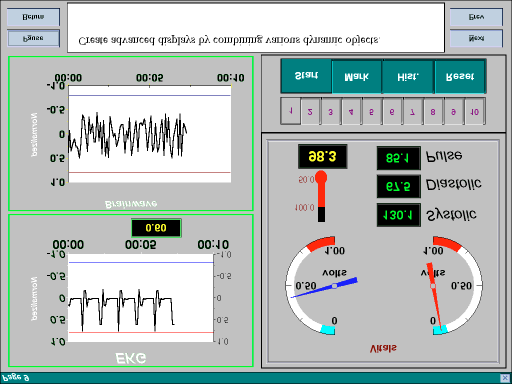This screenshot has height=384, width=512.
Task: Click the Return button
Action: click(x=33, y=17)
